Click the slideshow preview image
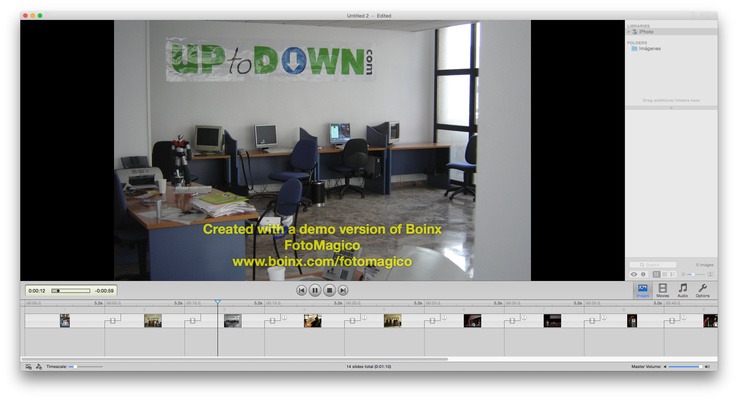Viewport: 738px width, 400px height. [322, 150]
